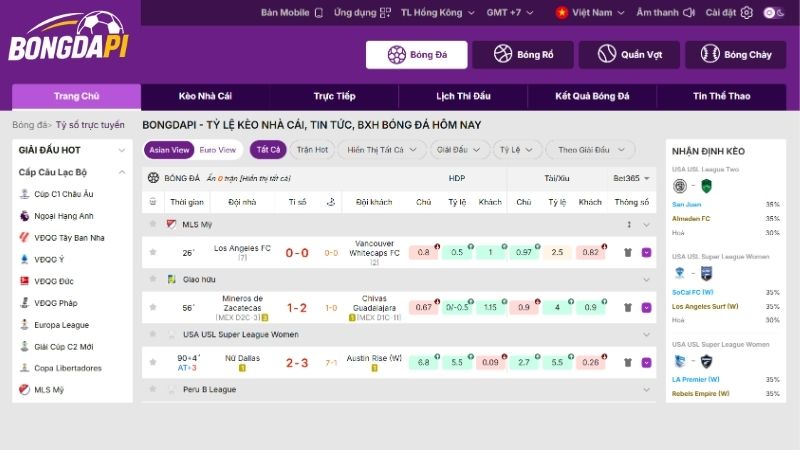Viewport: 800px width, 450px height.
Task: Open GMT +7 timezone dropdown
Action: coord(510,13)
